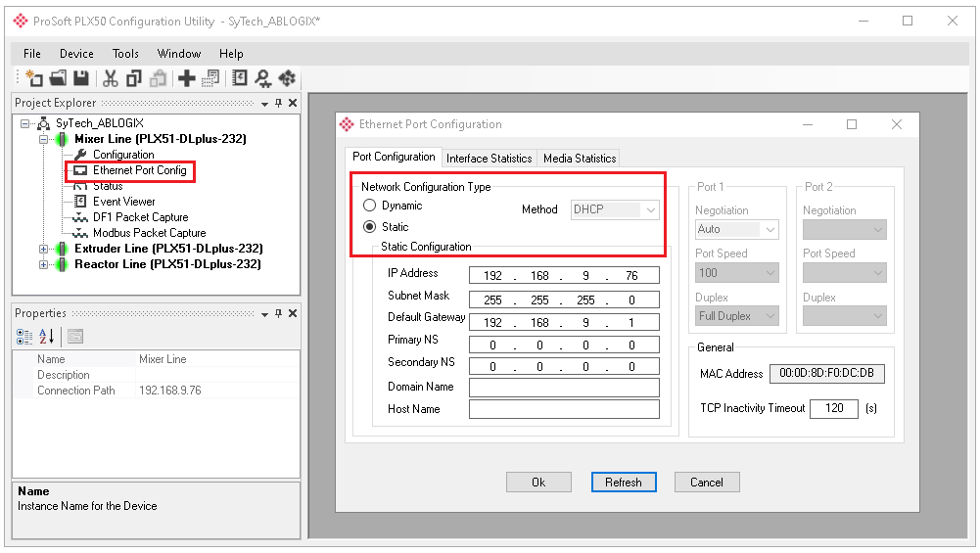Open the Tools menu

(125, 54)
